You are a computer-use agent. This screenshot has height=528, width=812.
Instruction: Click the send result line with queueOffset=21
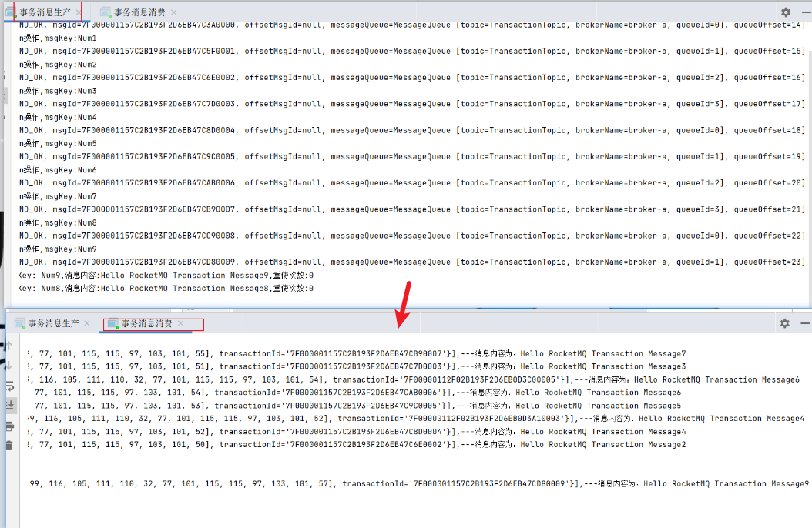point(413,209)
